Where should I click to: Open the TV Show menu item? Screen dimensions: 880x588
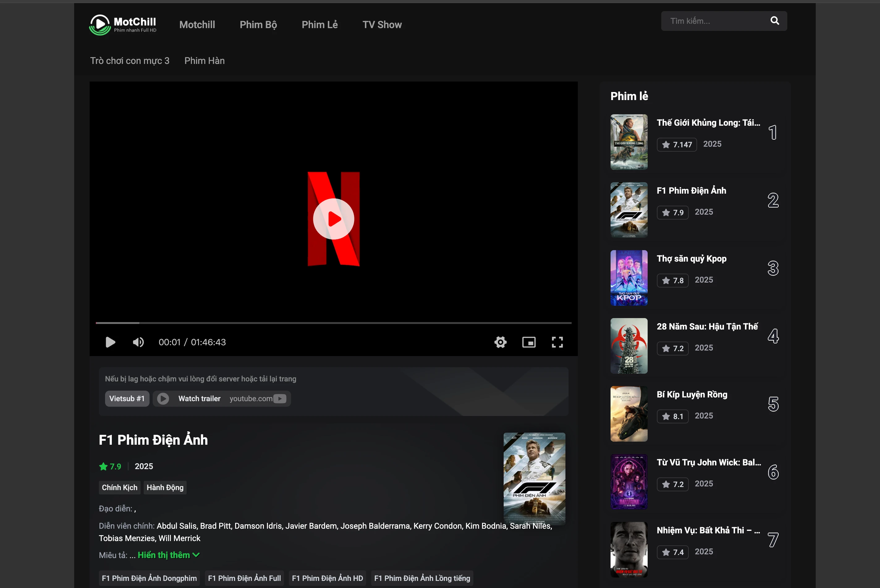point(382,24)
